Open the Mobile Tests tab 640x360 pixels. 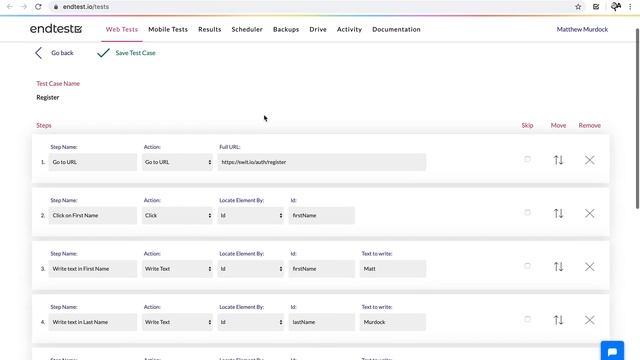tap(168, 29)
